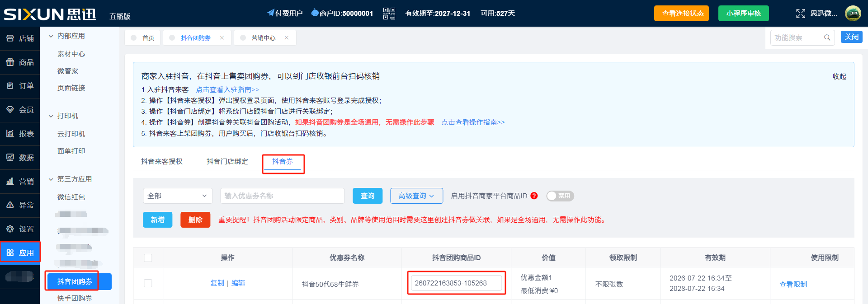Open 云打印机 in the menu

coord(71,134)
